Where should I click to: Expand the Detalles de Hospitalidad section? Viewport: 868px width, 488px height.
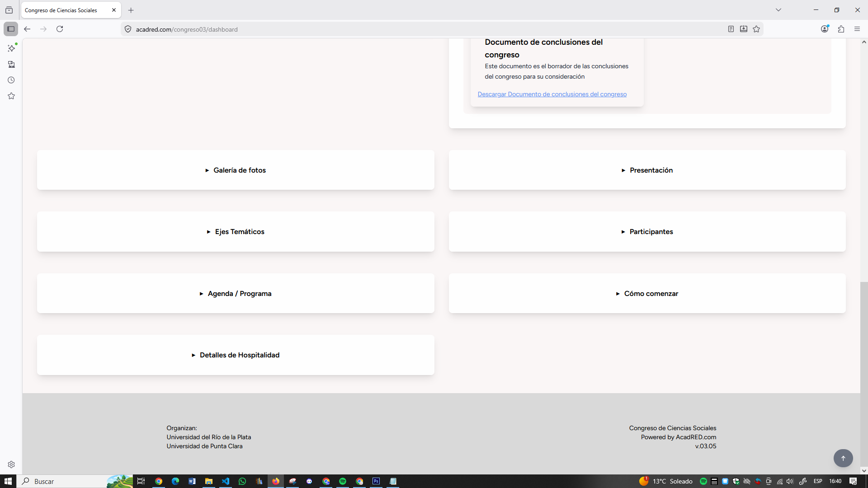tap(236, 355)
